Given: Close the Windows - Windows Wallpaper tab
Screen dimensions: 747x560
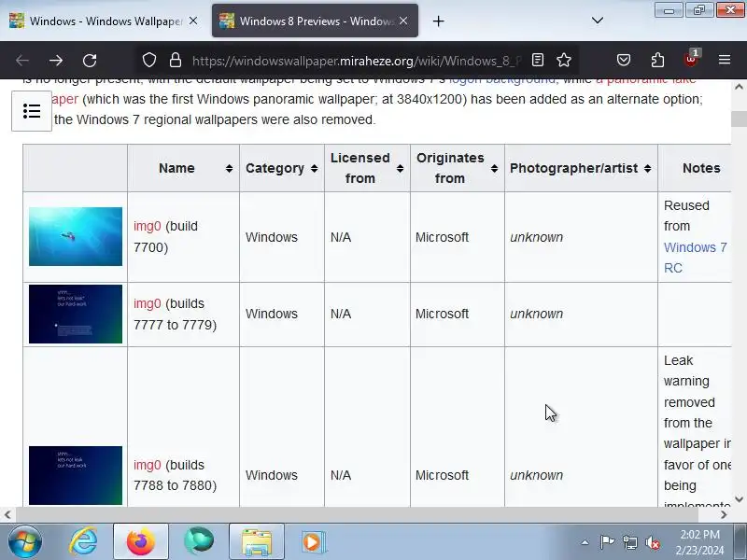Looking at the screenshot, I should click(x=193, y=21).
